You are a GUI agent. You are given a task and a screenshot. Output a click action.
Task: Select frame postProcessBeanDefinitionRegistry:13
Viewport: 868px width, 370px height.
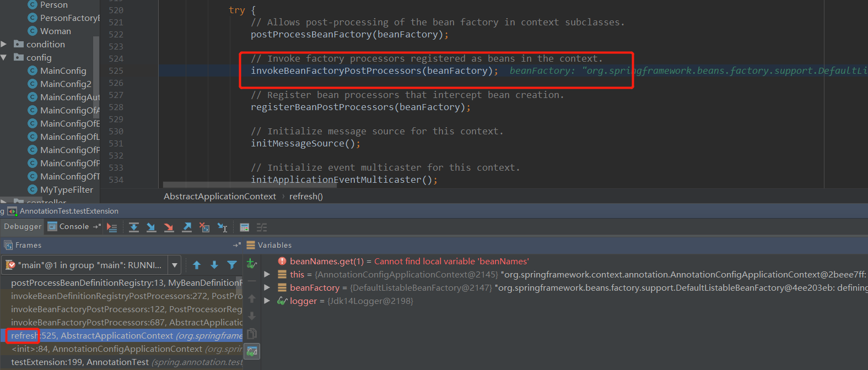122,282
